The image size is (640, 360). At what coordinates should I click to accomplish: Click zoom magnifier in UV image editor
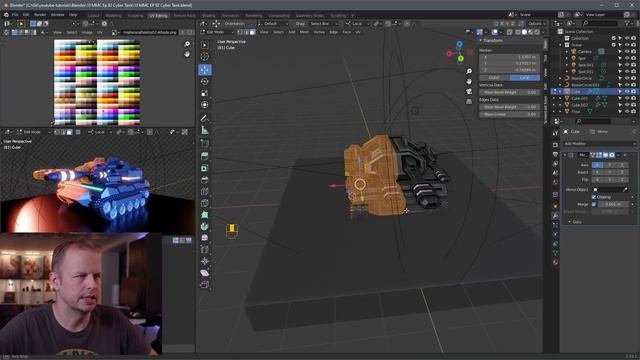coord(187,44)
